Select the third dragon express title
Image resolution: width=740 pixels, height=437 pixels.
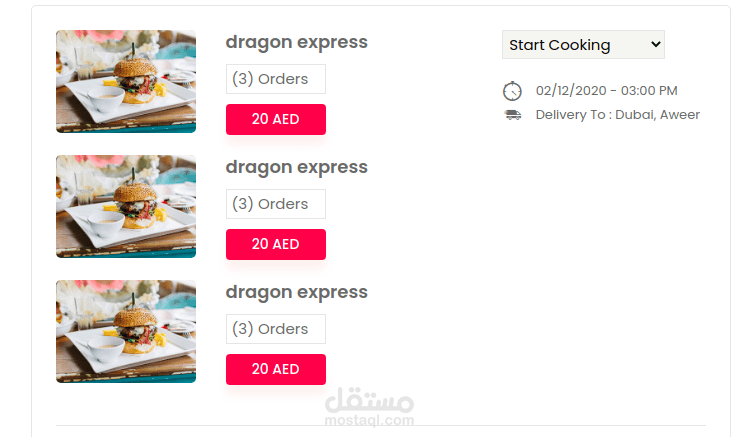[x=296, y=292]
